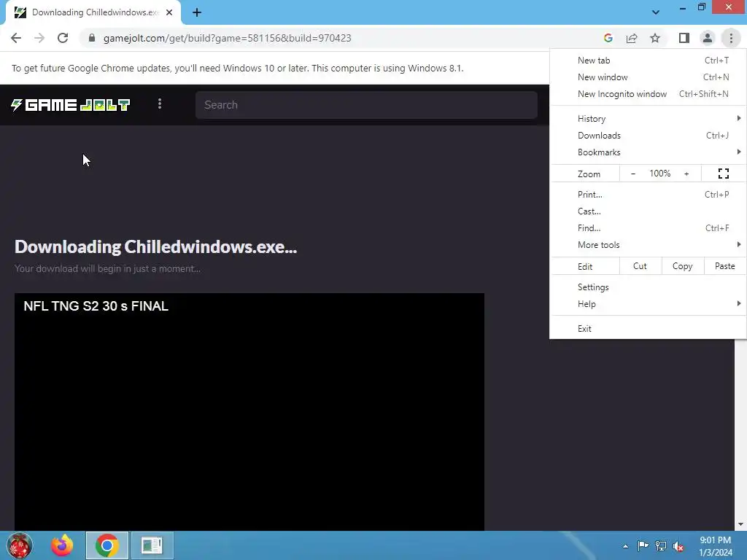Click the Cut button
Viewport: 747px width, 560px height.
click(640, 266)
